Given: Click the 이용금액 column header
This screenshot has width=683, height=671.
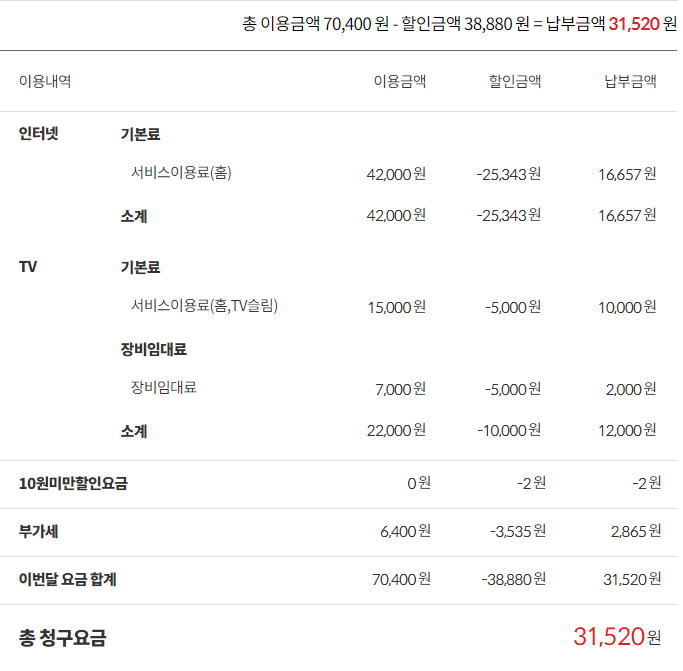Looking at the screenshot, I should [x=400, y=82].
